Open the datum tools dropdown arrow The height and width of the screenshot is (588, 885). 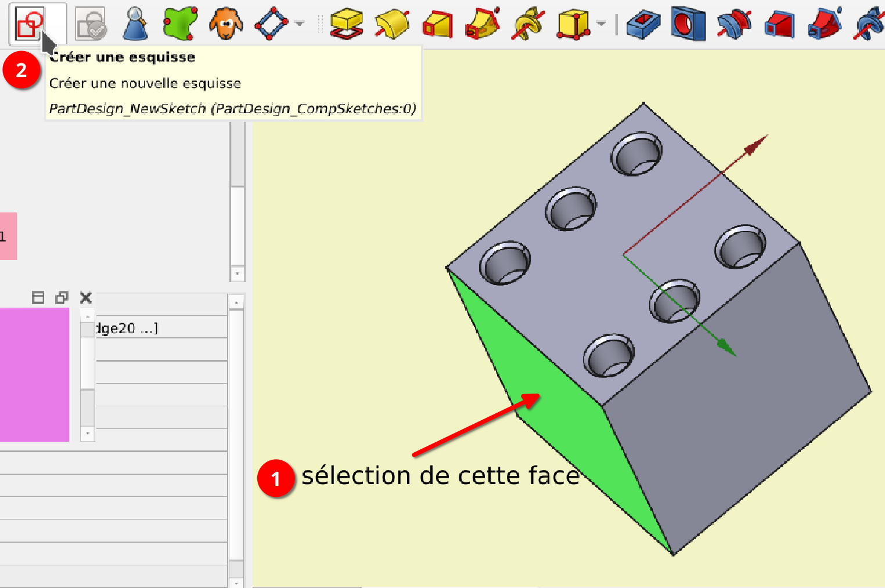299,24
